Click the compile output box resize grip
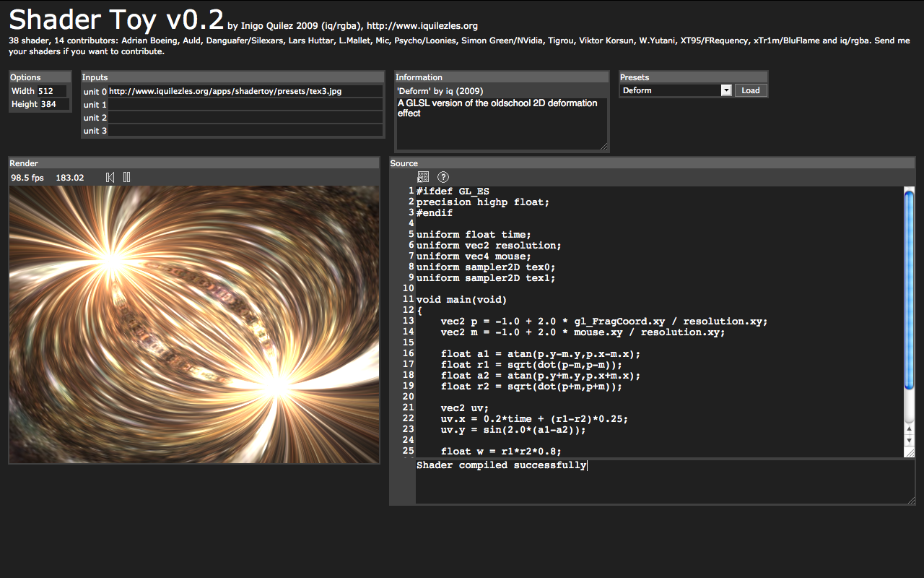Viewport: 924px width, 578px height. click(911, 500)
